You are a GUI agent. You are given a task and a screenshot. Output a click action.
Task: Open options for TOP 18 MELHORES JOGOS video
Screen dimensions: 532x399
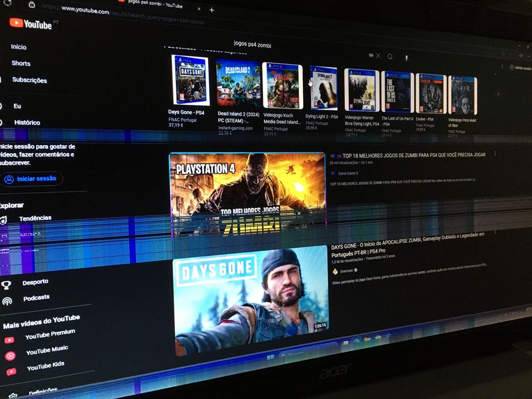point(495,154)
